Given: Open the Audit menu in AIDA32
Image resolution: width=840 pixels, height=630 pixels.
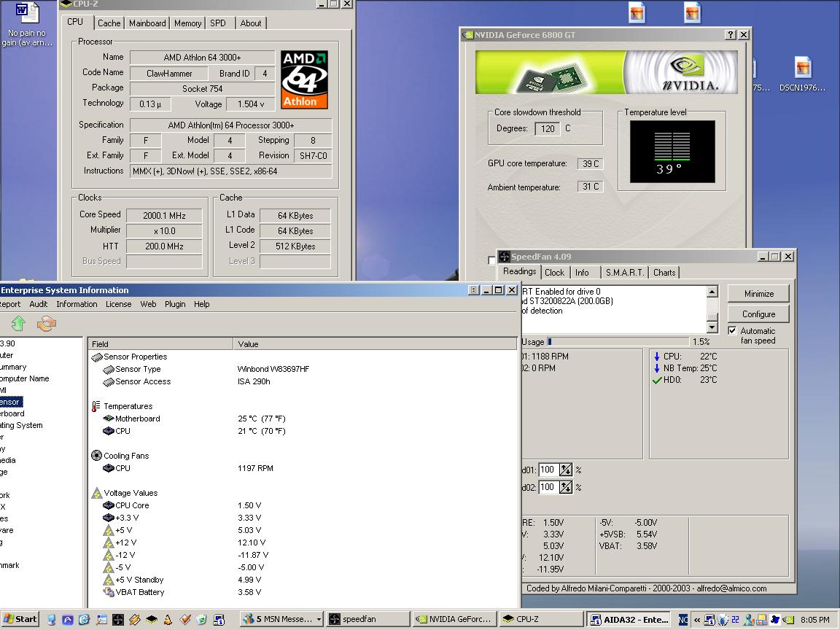Looking at the screenshot, I should tap(39, 304).
